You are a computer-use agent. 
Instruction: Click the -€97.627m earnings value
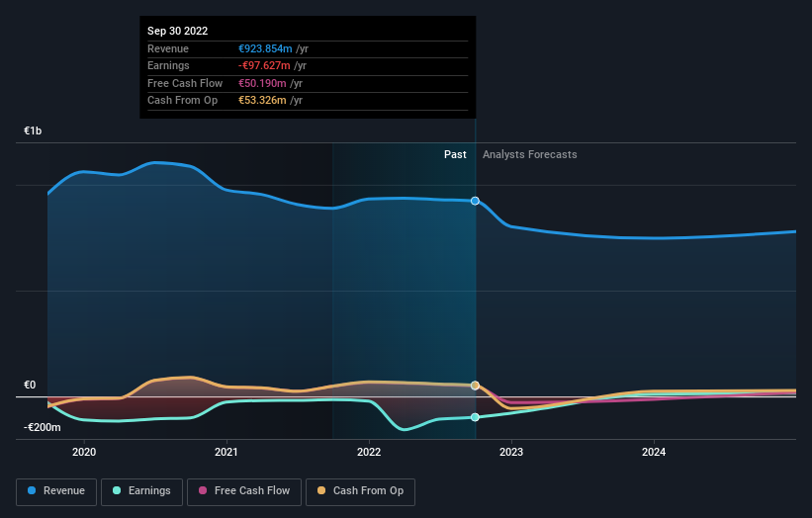(264, 65)
